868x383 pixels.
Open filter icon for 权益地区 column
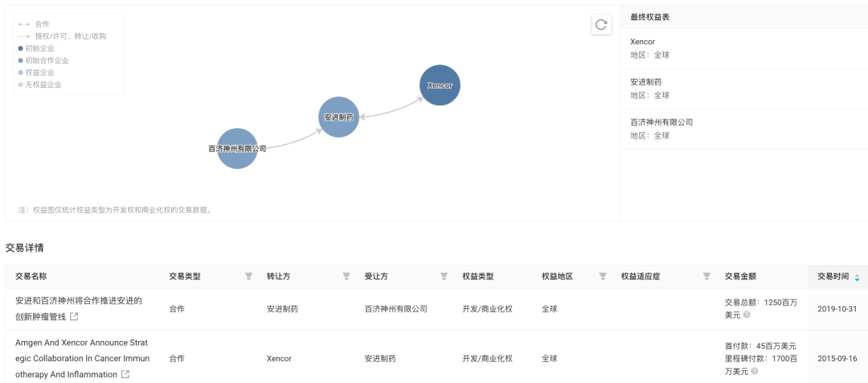coord(603,276)
